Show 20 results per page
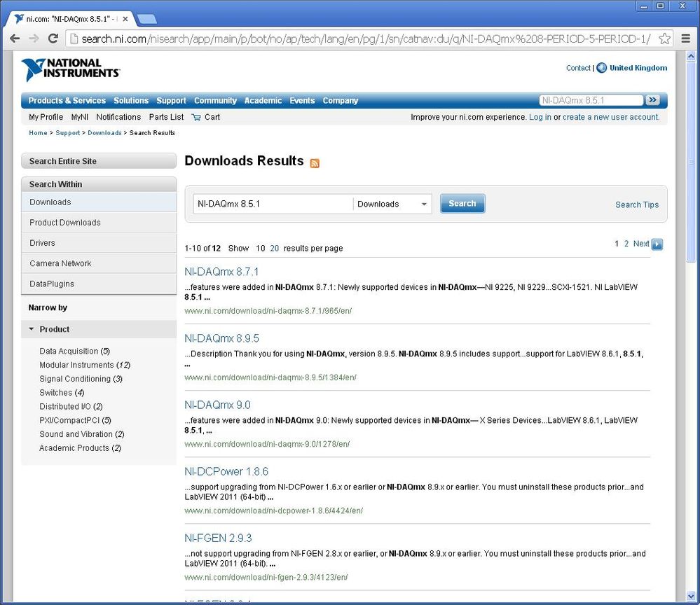The width and height of the screenshot is (700, 605). tap(274, 249)
